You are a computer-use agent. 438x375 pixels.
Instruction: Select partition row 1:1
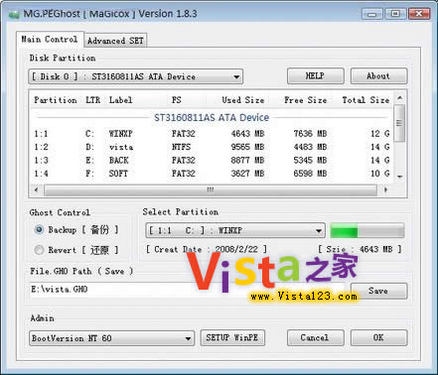tap(212, 134)
